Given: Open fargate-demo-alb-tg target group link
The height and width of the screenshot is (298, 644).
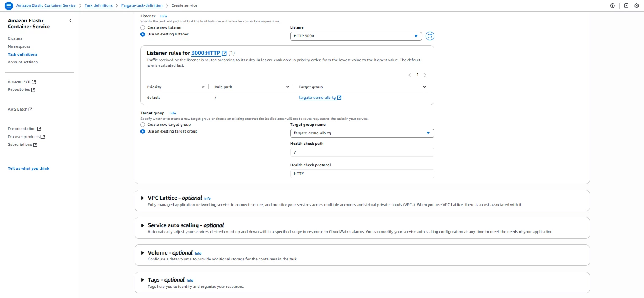Looking at the screenshot, I should 317,98.
